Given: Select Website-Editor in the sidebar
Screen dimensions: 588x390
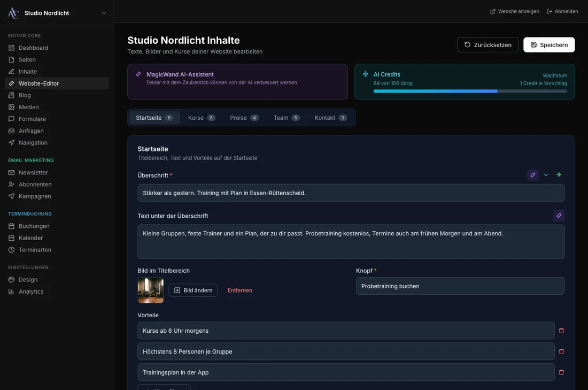Looking at the screenshot, I should 57,83.
